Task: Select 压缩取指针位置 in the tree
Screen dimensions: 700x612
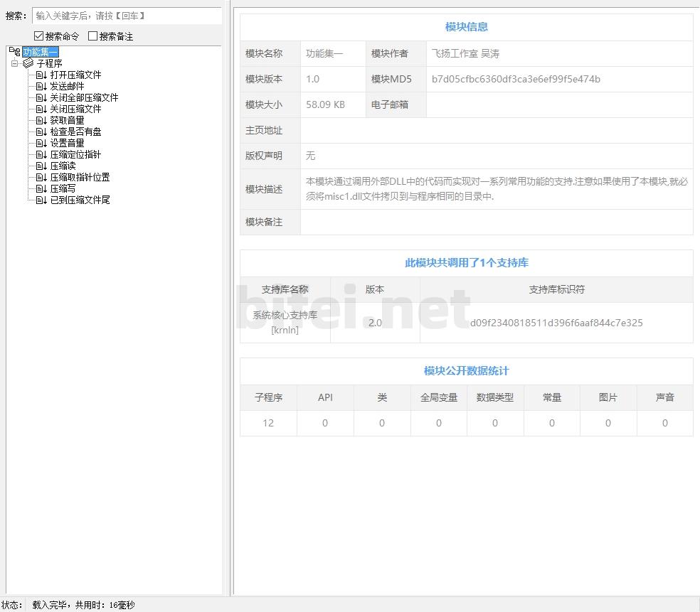Action: [80, 177]
